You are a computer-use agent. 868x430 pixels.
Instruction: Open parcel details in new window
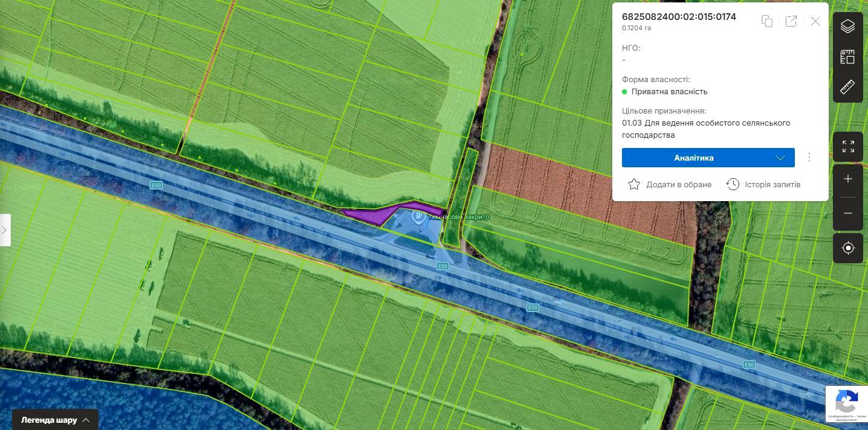coord(791,21)
